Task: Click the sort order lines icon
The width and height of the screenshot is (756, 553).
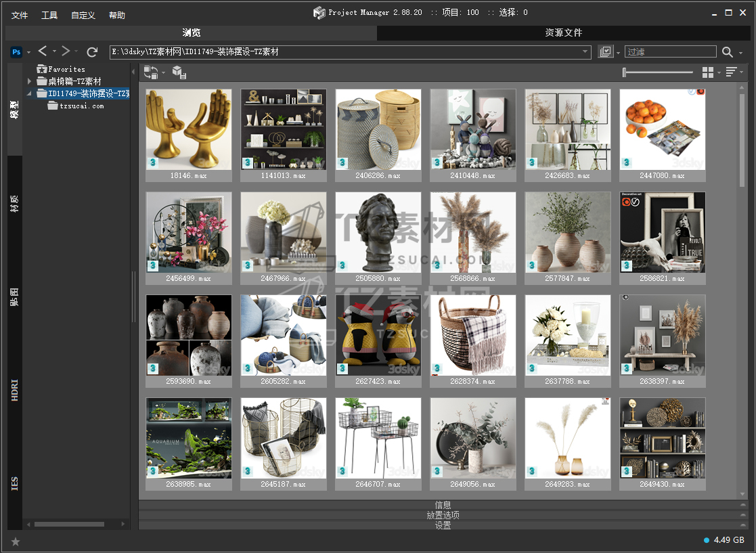Action: 731,72
